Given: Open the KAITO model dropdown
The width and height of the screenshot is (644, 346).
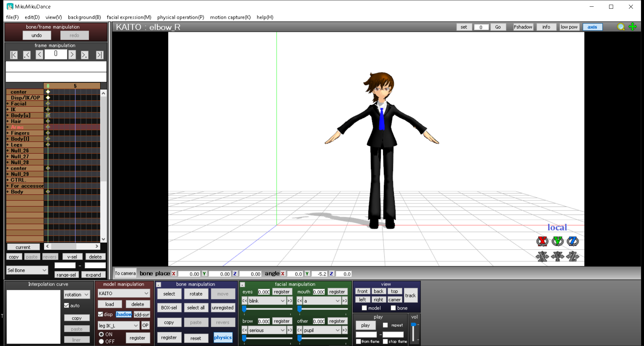Looking at the screenshot, I should [123, 293].
